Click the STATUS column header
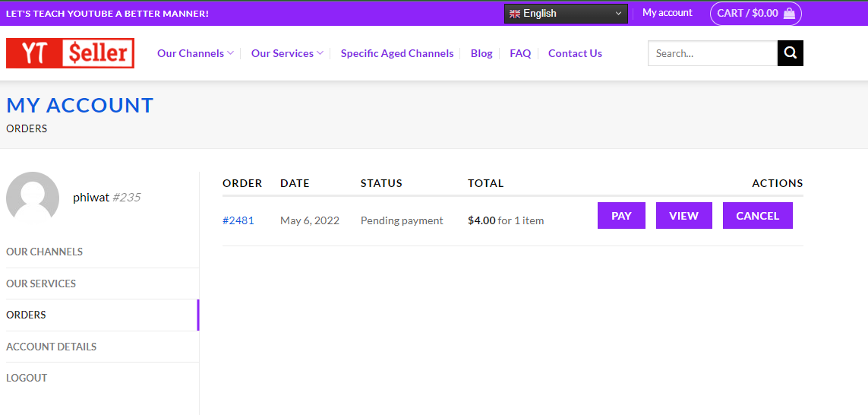Image resolution: width=868 pixels, height=415 pixels. point(381,183)
